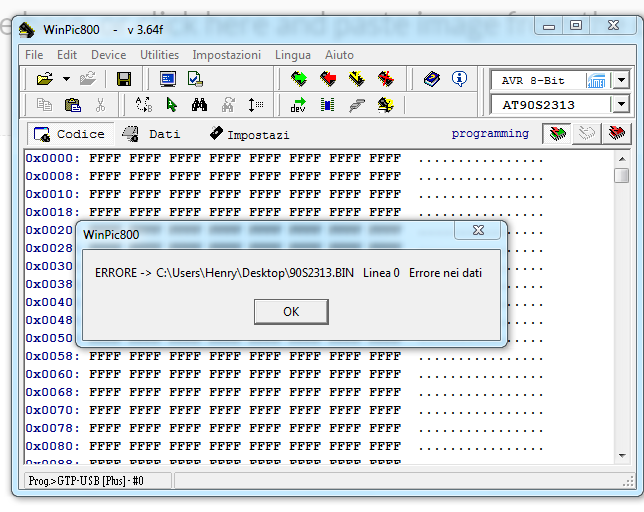Click the scrollbar down arrow in code view
644x512 pixels.
(622, 455)
